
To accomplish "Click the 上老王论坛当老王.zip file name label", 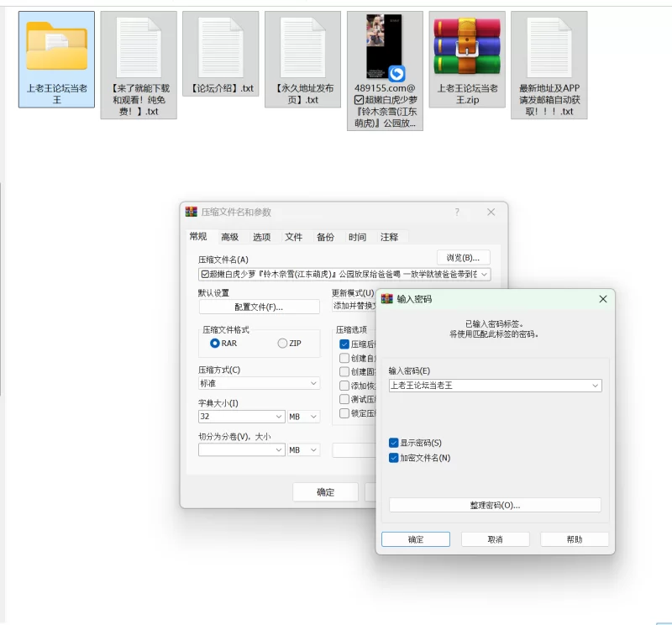I will pyautogui.click(x=467, y=94).
